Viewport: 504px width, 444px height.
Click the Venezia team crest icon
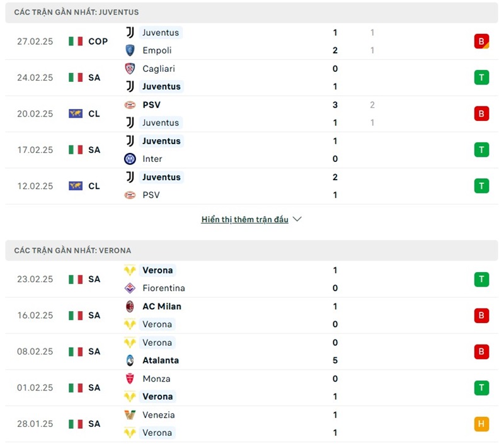point(130,415)
